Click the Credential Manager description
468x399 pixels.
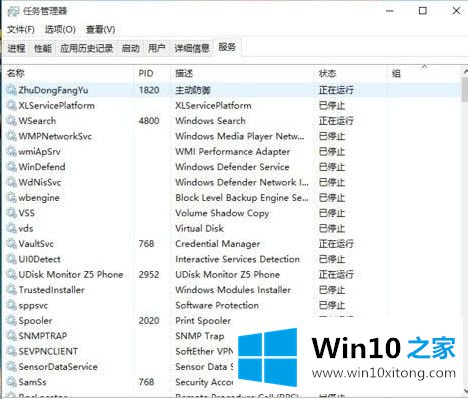point(217,244)
